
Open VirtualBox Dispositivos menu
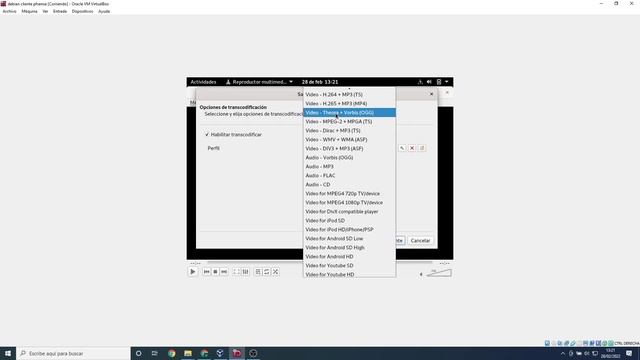[82, 11]
